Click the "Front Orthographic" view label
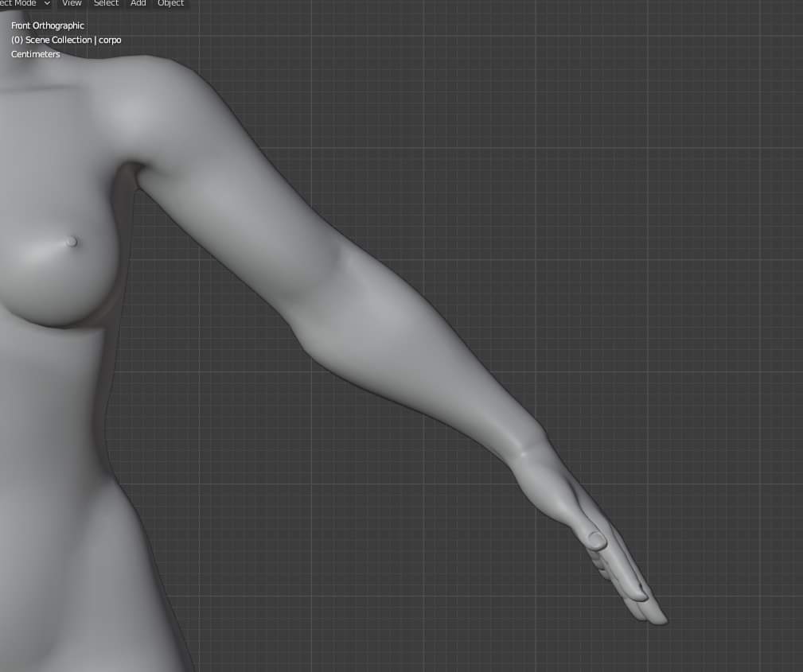Screen dimensions: 803x672 [48, 25]
